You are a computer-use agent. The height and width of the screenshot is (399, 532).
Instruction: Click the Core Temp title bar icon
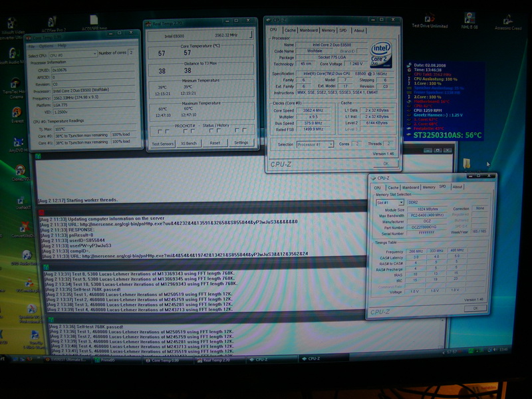click(29, 38)
